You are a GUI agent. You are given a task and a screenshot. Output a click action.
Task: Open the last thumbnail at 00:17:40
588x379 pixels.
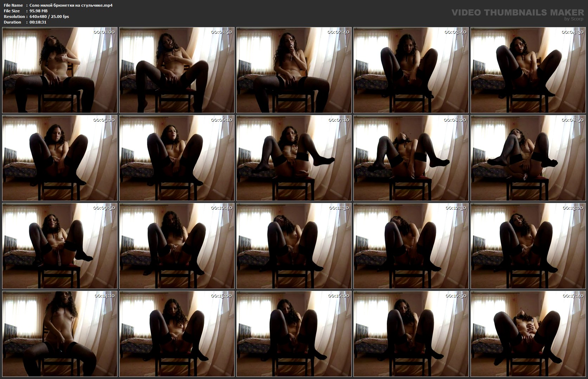coord(528,334)
